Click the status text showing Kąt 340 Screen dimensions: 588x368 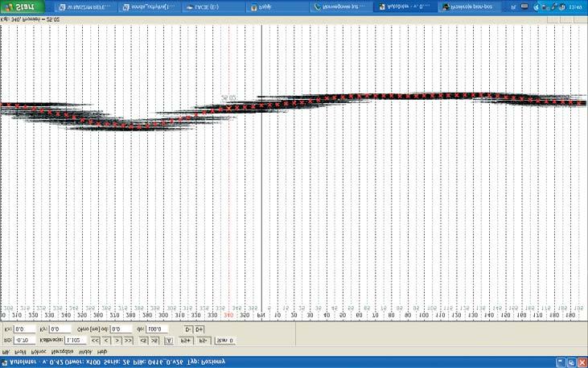tap(30, 19)
